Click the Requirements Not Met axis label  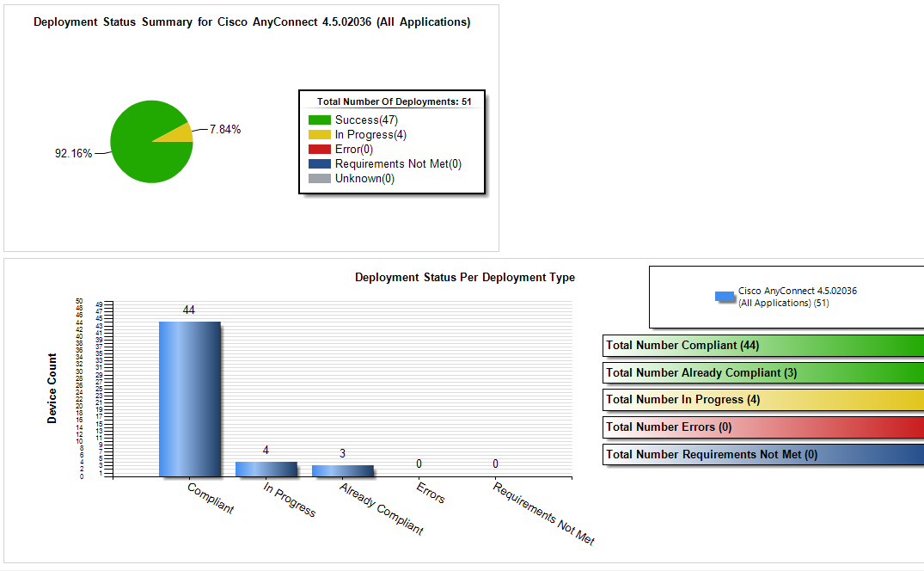tap(543, 513)
